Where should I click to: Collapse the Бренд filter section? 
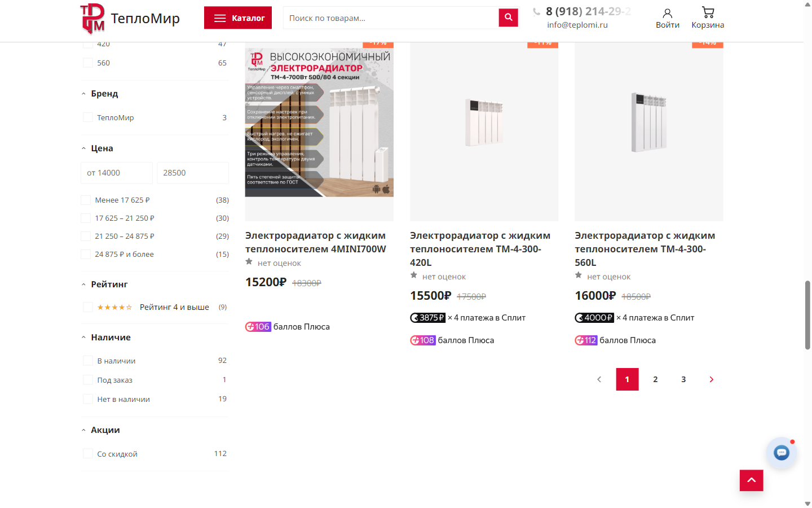pyautogui.click(x=83, y=94)
